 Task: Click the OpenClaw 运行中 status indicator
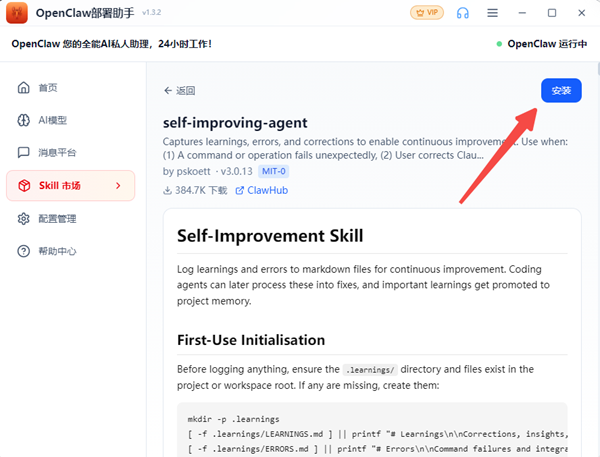[x=541, y=44]
